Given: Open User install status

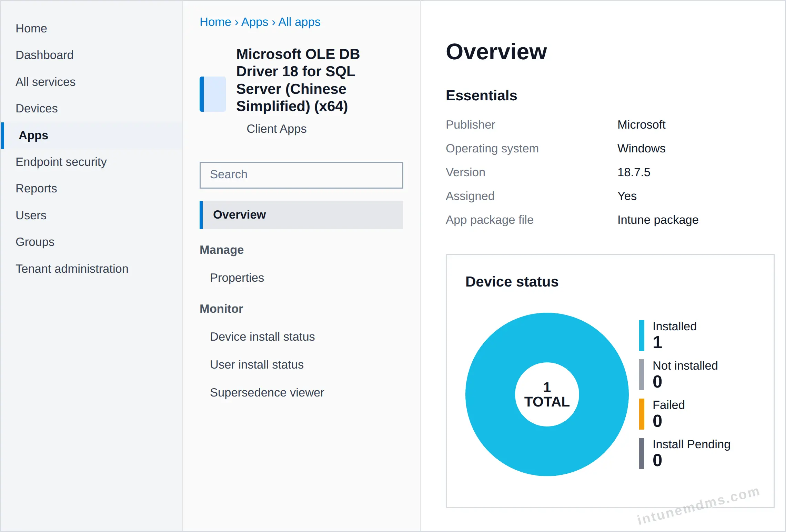Looking at the screenshot, I should click(x=257, y=365).
